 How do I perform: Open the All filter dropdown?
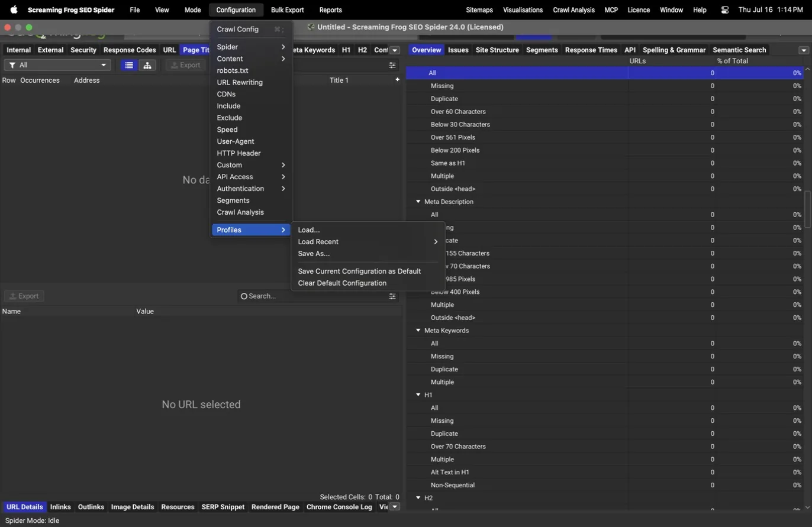pos(57,65)
